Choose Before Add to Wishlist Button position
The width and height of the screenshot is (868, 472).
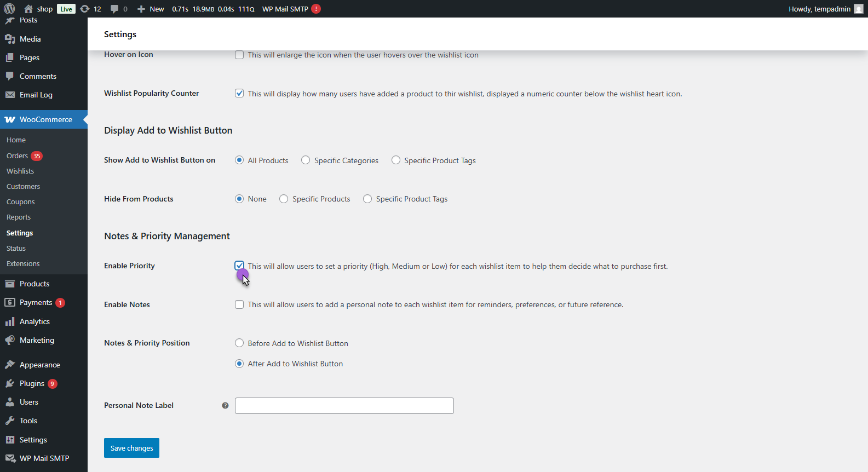coord(239,343)
